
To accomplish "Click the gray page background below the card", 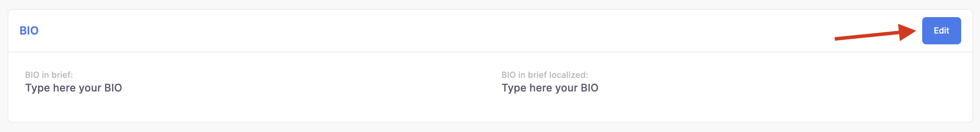I will point(490,128).
